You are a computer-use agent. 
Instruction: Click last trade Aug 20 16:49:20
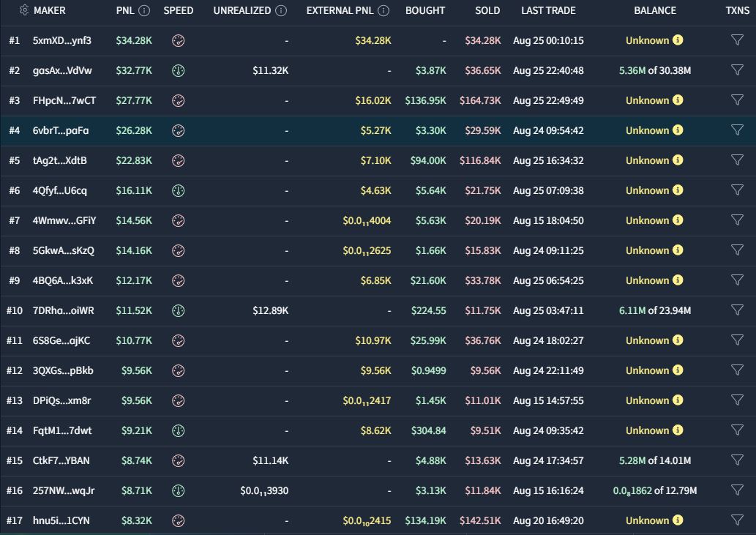pos(548,520)
